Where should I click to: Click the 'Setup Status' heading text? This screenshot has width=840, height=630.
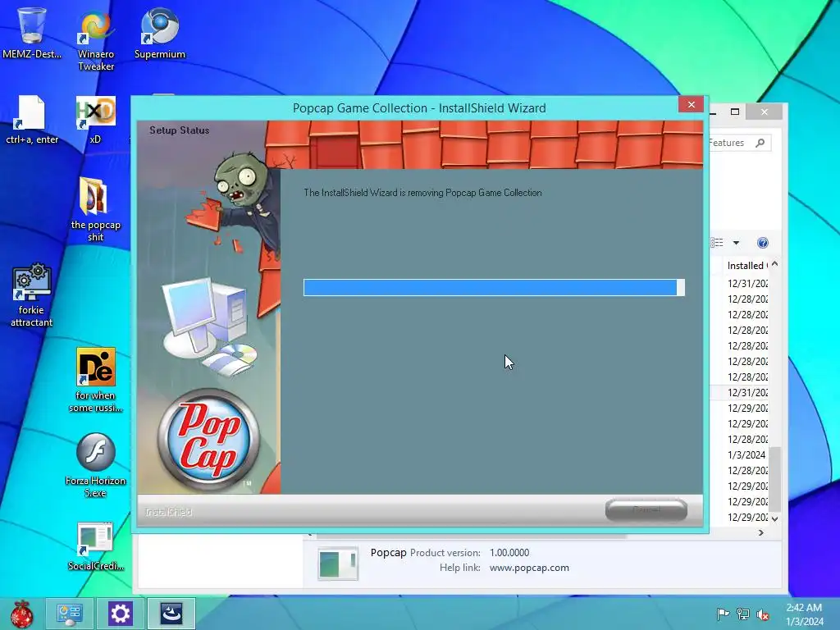[x=180, y=130]
